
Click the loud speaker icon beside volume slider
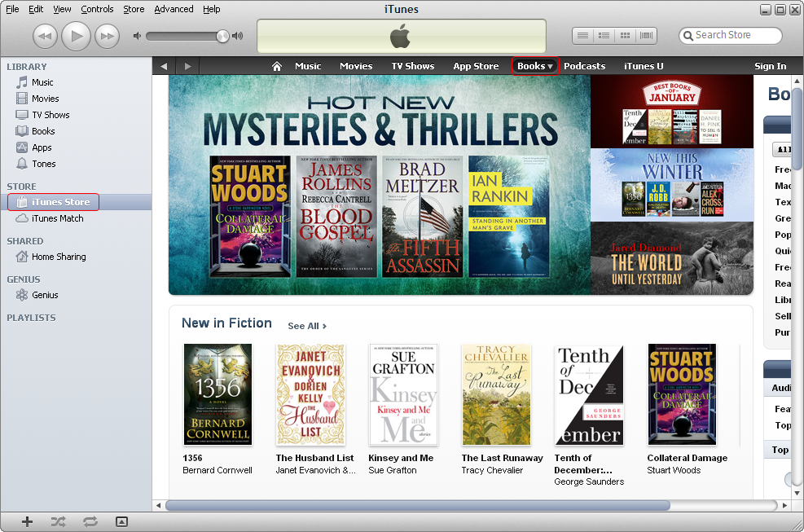point(237,36)
